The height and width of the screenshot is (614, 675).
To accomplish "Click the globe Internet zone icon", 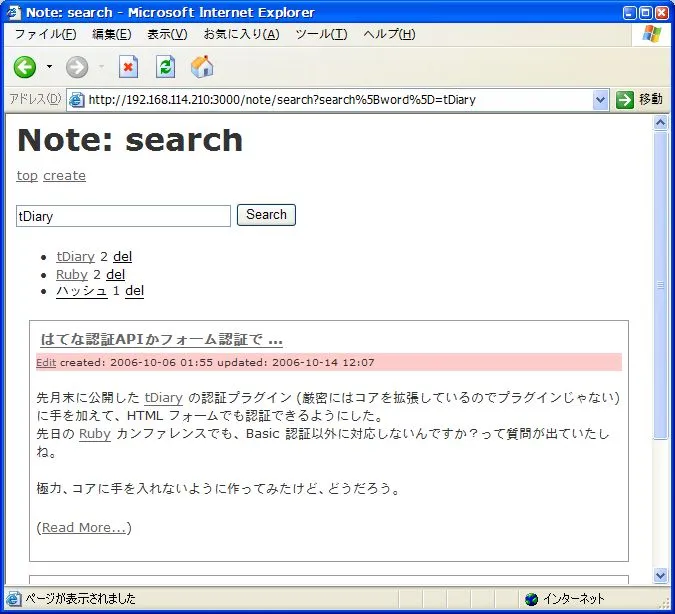I will point(532,598).
